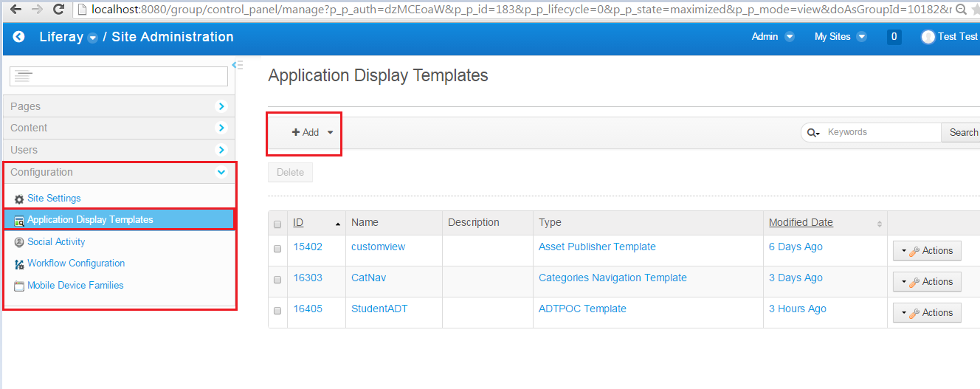Click the notifications count badge showing 0

[894, 37]
